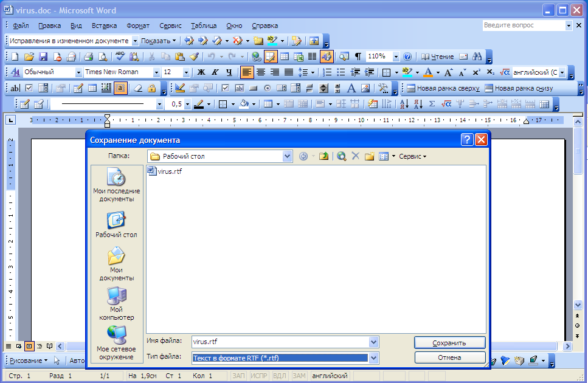The width and height of the screenshot is (588, 383).
Task: Expand the Имя файла dropdown arrow
Action: pyautogui.click(x=373, y=342)
